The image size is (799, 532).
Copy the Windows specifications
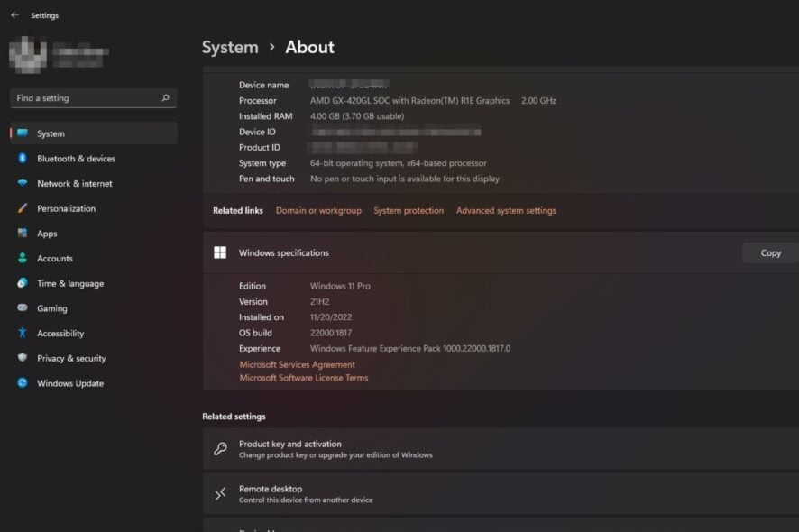tap(770, 252)
